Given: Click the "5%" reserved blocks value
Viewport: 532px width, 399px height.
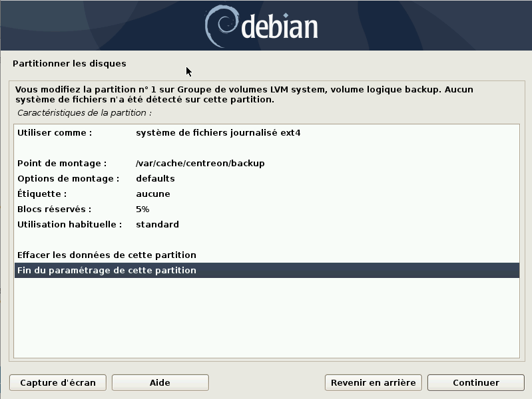Looking at the screenshot, I should [142, 209].
